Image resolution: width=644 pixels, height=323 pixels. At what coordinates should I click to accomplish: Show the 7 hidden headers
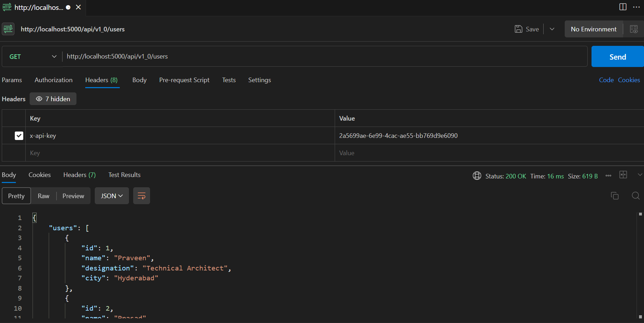tap(53, 99)
